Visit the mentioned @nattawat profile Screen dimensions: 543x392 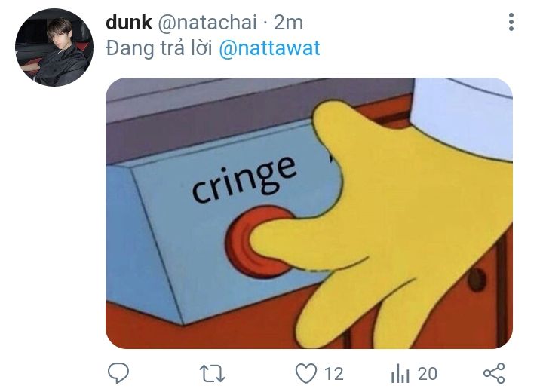coord(269,49)
